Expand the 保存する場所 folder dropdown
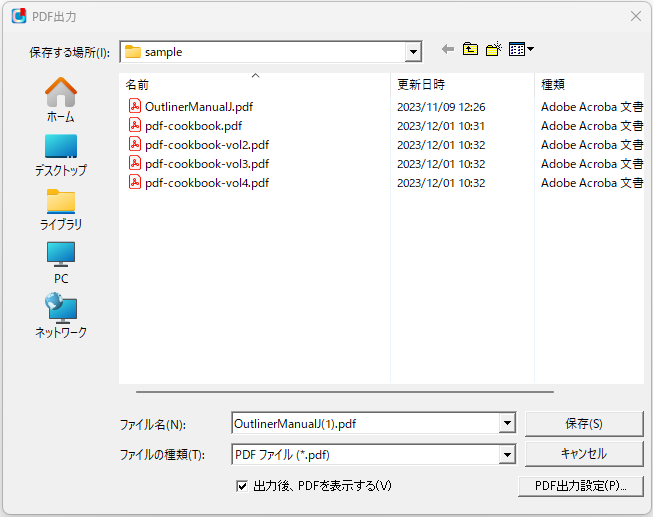 pos(413,52)
